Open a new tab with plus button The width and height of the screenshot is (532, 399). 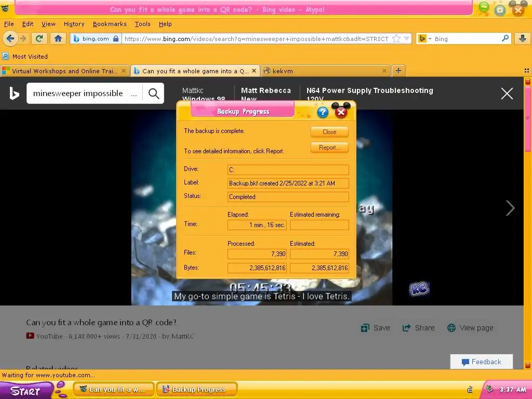click(x=398, y=71)
